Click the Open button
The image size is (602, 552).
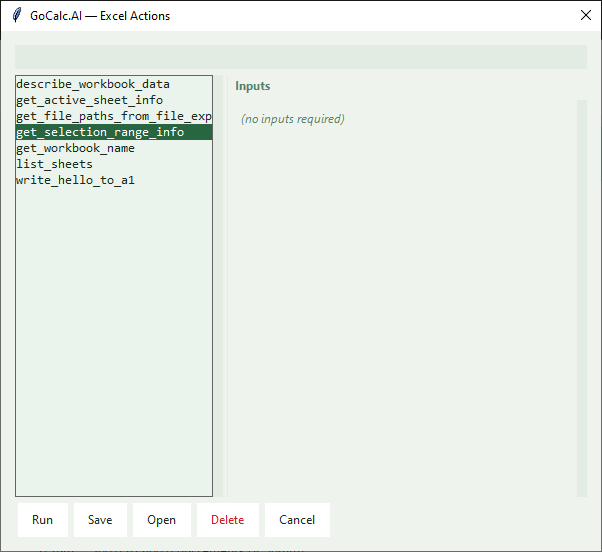click(162, 520)
